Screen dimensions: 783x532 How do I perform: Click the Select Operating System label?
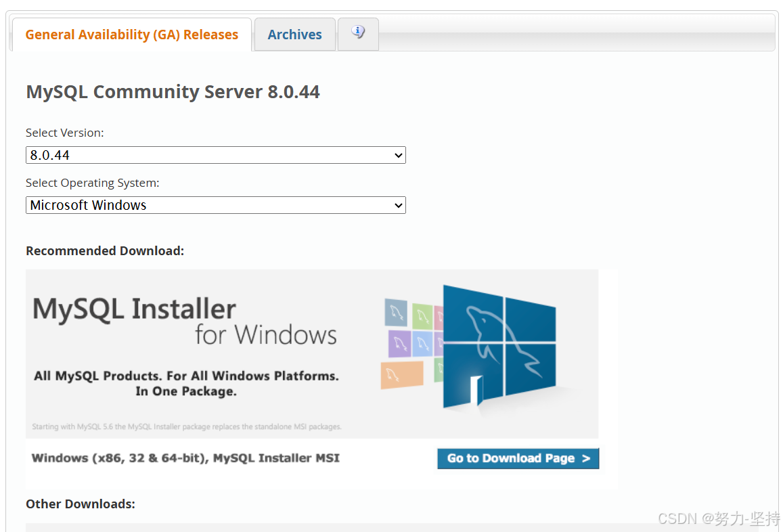[93, 183]
